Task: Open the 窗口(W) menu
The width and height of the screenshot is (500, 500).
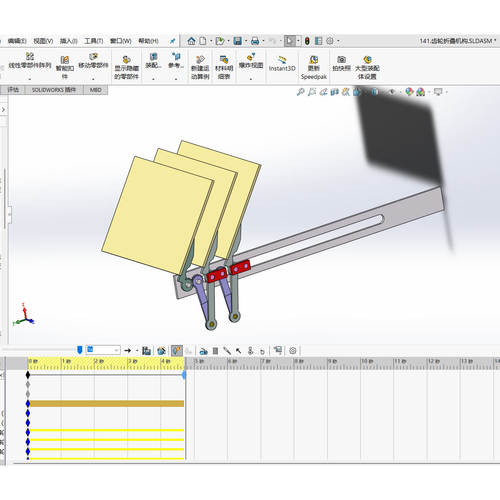Action: pos(121,41)
